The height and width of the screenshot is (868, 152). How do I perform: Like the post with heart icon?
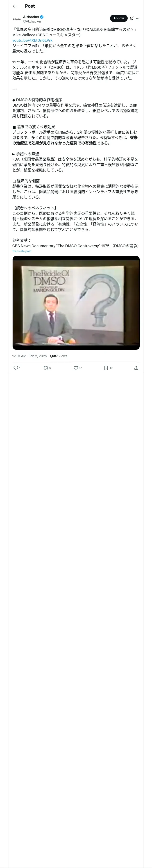click(76, 368)
